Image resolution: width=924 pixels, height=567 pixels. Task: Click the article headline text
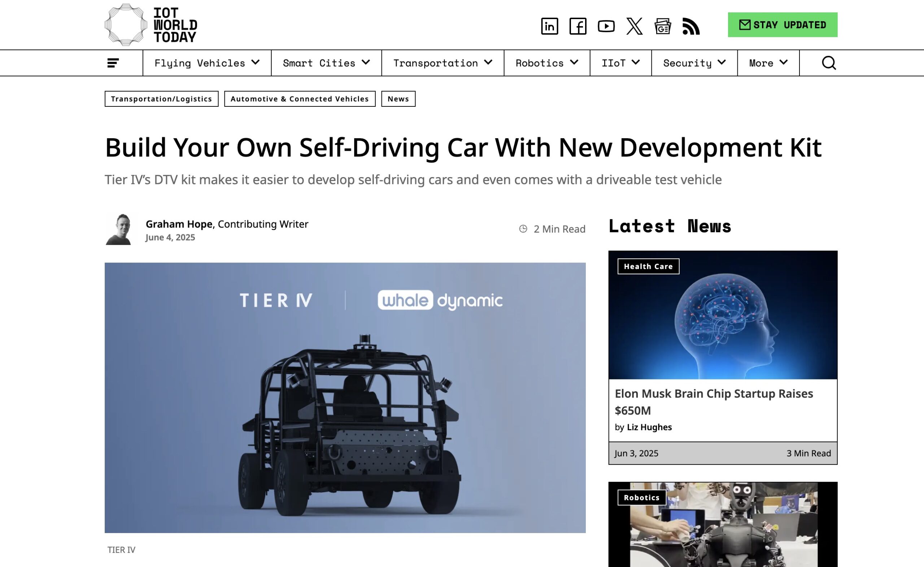coord(463,148)
